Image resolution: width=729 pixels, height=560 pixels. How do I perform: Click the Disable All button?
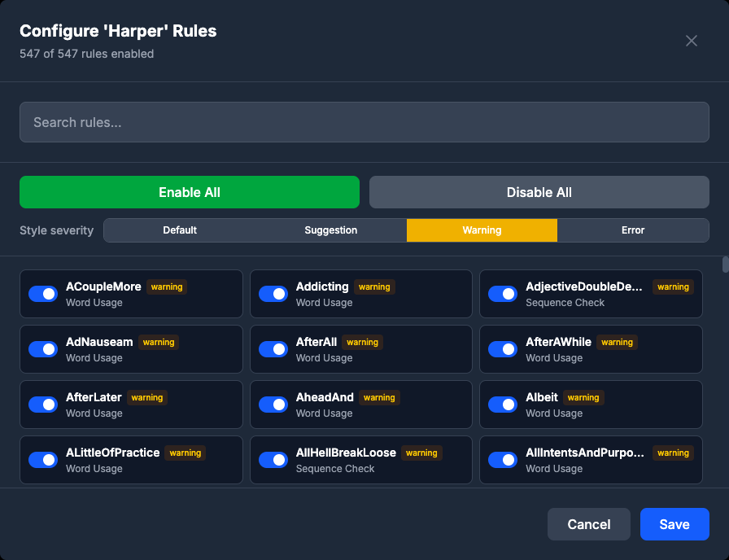click(539, 192)
